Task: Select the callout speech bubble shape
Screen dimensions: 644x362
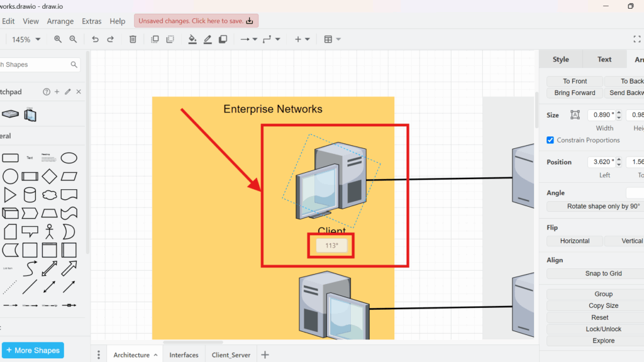Action: pyautogui.click(x=30, y=231)
